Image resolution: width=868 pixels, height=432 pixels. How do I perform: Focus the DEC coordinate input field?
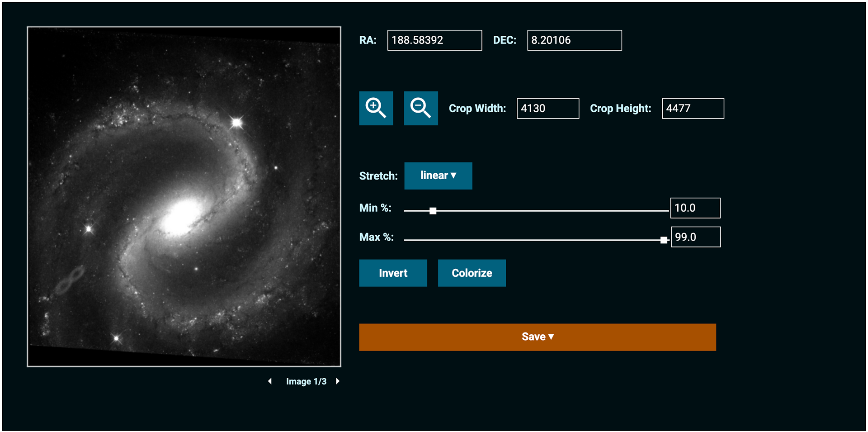coord(574,40)
